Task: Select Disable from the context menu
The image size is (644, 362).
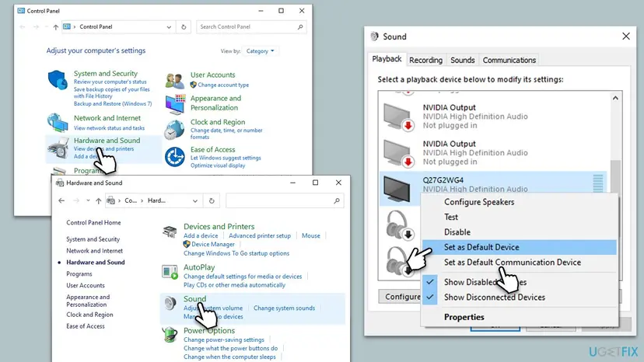Action: click(x=520, y=232)
